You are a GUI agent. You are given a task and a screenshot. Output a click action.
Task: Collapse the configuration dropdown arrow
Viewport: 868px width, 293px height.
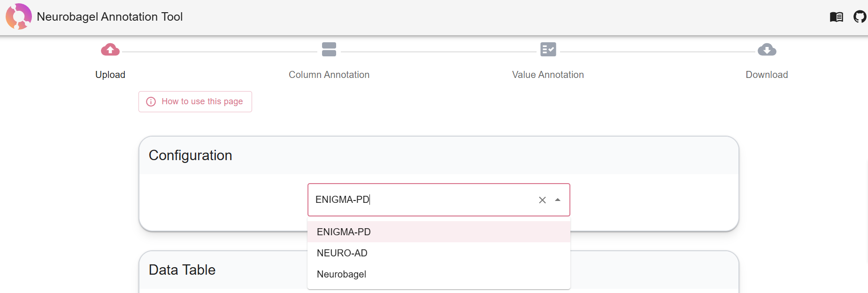point(558,200)
